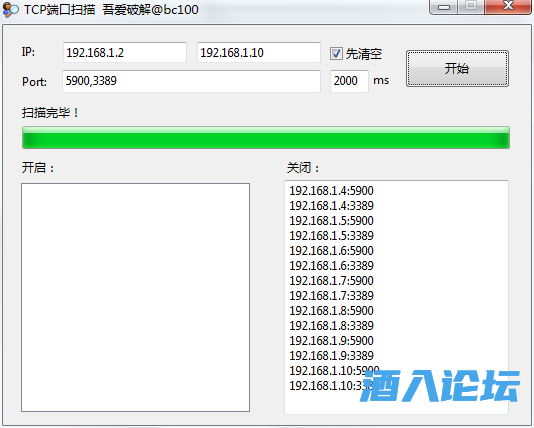This screenshot has width=534, height=428.
Task: Click the TCP scanner app icon in title bar
Action: tap(10, 10)
